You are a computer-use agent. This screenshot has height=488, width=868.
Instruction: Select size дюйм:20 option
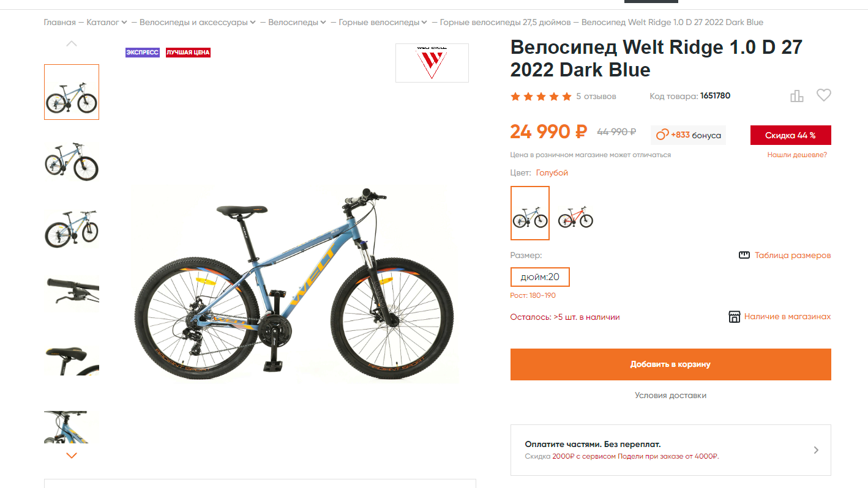click(540, 277)
